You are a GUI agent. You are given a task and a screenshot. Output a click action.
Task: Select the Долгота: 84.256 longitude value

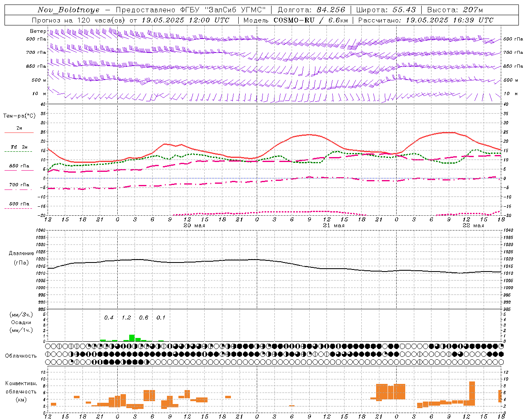click(312, 10)
